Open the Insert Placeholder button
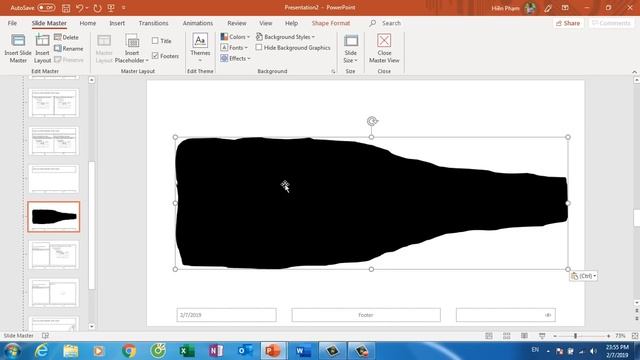 pos(132,49)
